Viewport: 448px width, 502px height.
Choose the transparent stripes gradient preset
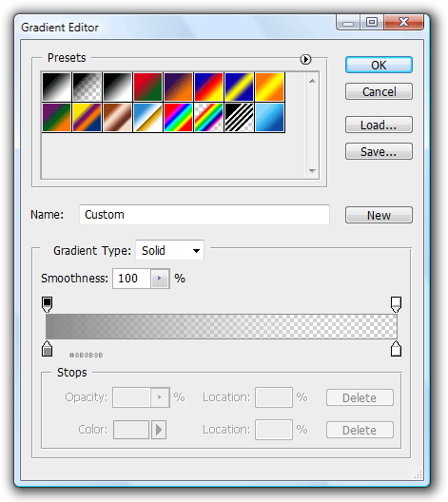239,118
